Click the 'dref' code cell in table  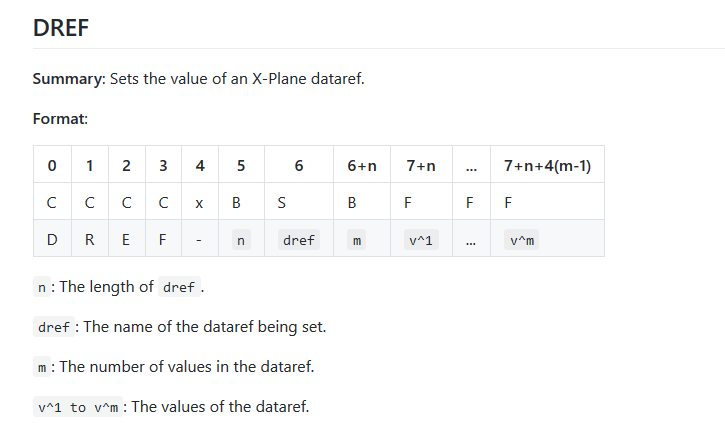(299, 240)
